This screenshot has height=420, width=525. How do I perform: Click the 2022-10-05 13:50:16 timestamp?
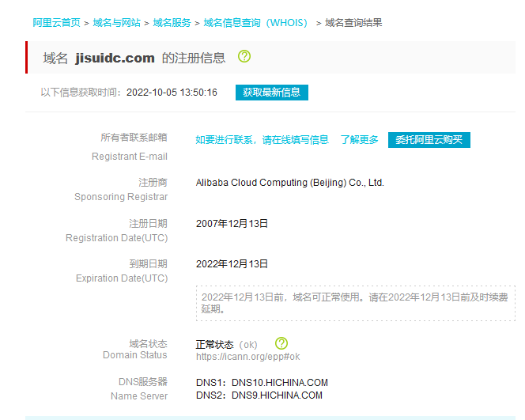coord(172,93)
